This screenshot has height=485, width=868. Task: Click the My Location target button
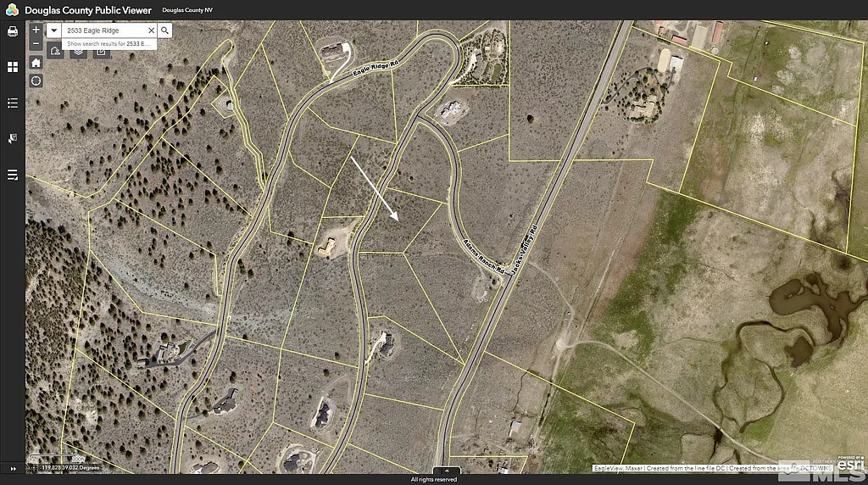36,81
